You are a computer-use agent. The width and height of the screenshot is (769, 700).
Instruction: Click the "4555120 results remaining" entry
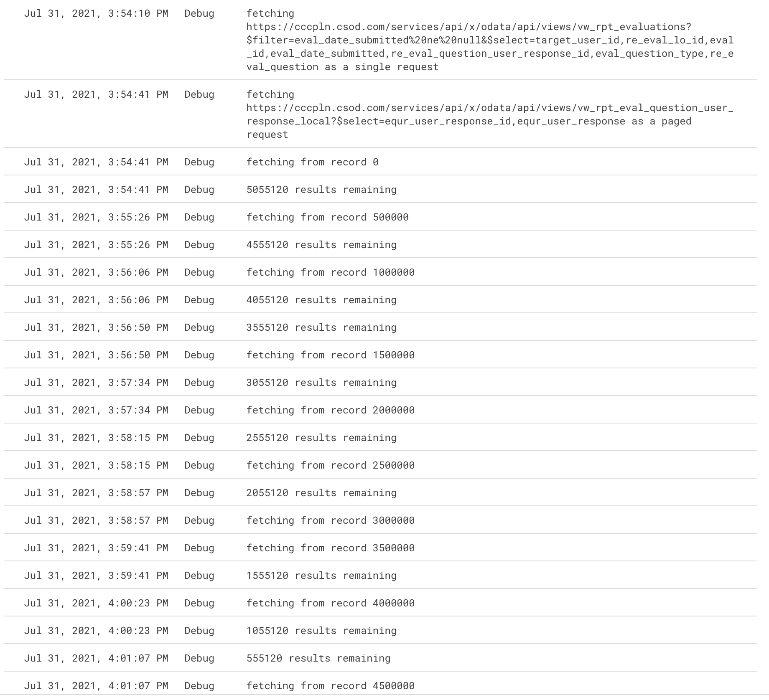click(x=321, y=245)
